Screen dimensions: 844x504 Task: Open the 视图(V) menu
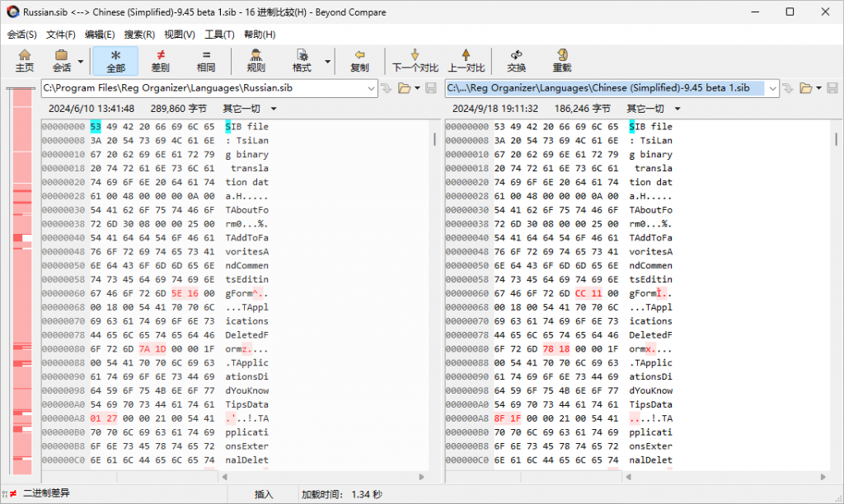(x=180, y=35)
